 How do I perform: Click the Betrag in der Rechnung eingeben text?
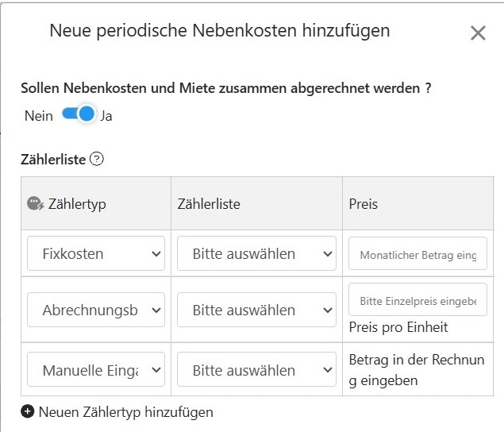click(x=416, y=370)
